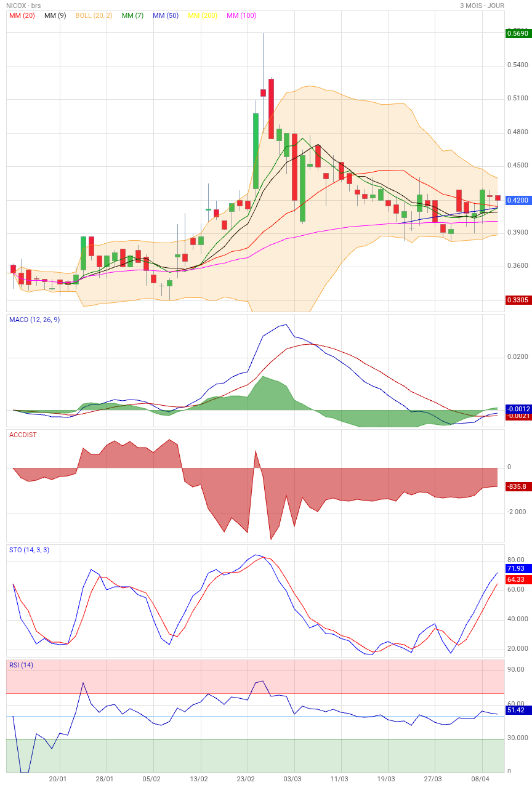Click the 08/04 date axis label
532x785 pixels.
click(480, 779)
